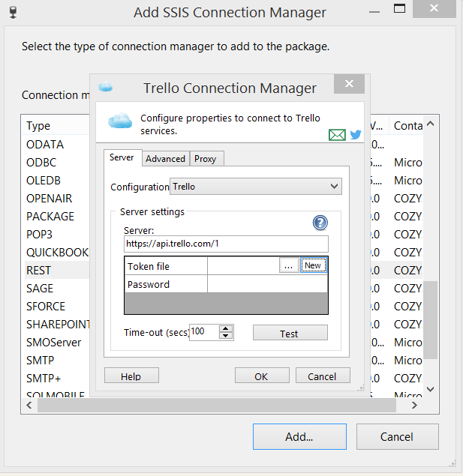Click the vertical scrollbar thumb
The image size is (463, 476).
coord(430,320)
